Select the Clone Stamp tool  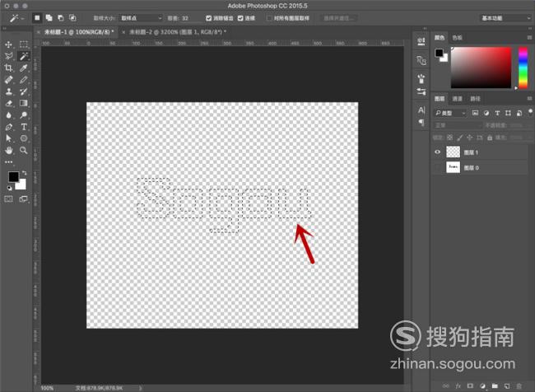pos(8,91)
